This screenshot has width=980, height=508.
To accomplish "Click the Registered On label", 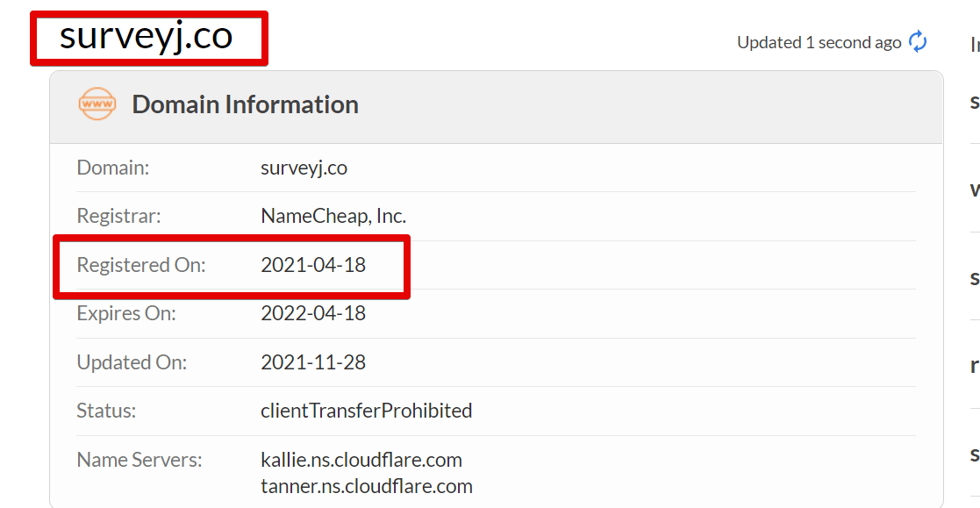I will click(x=141, y=265).
